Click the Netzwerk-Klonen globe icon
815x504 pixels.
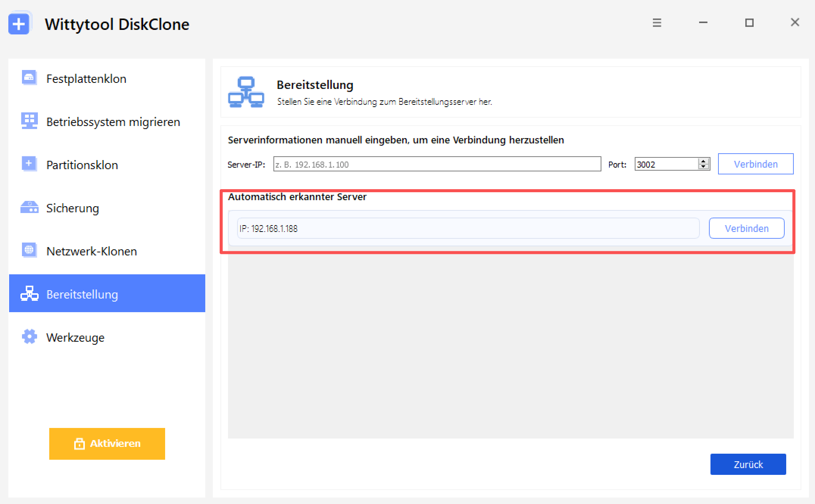click(29, 250)
